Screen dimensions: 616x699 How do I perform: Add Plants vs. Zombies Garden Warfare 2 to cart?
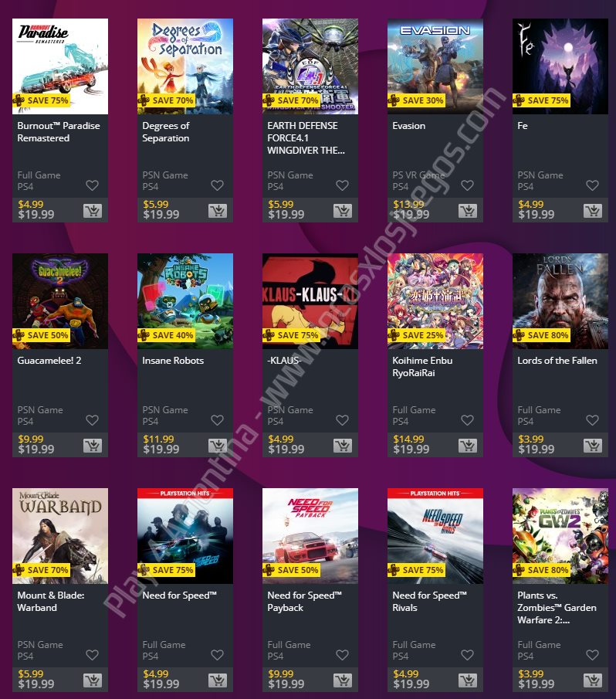(x=593, y=680)
